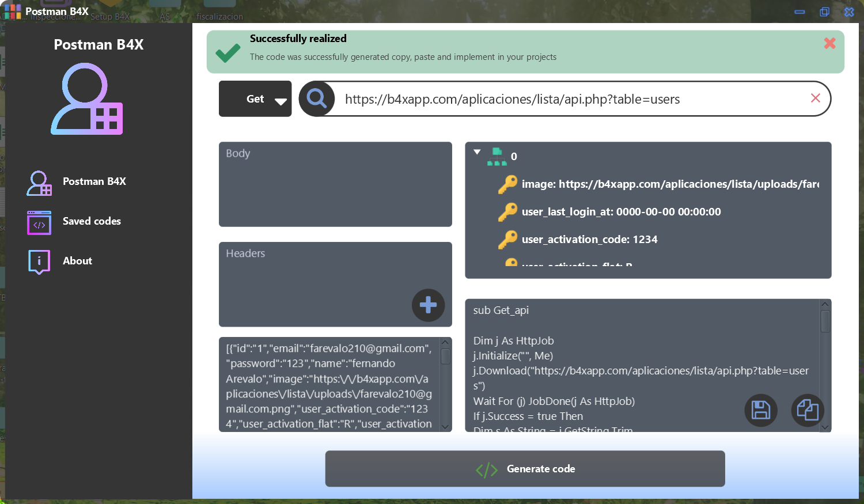864x504 pixels.
Task: Click inside the Body text area
Action: [335, 184]
